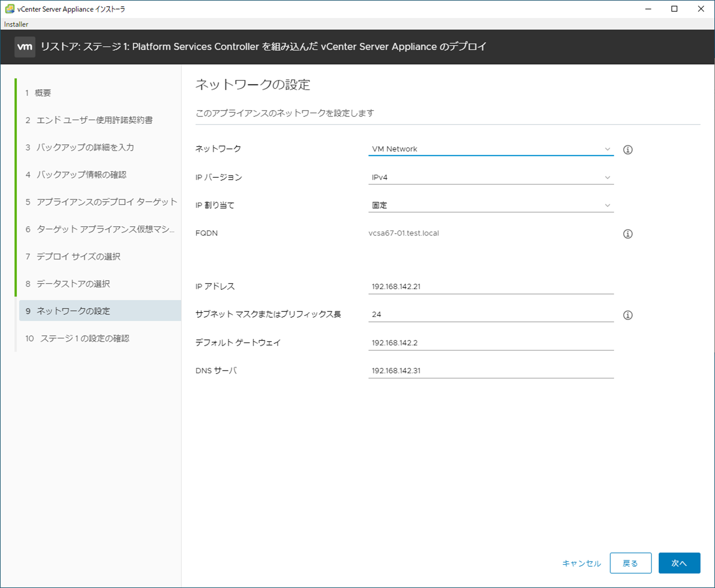
Task: Click the Network field info icon
Action: click(x=628, y=150)
